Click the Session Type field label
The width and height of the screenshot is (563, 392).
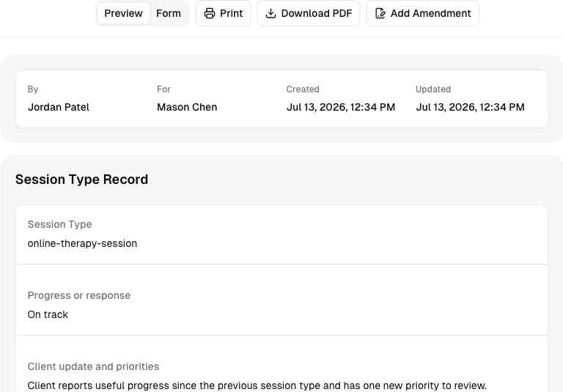(x=59, y=224)
